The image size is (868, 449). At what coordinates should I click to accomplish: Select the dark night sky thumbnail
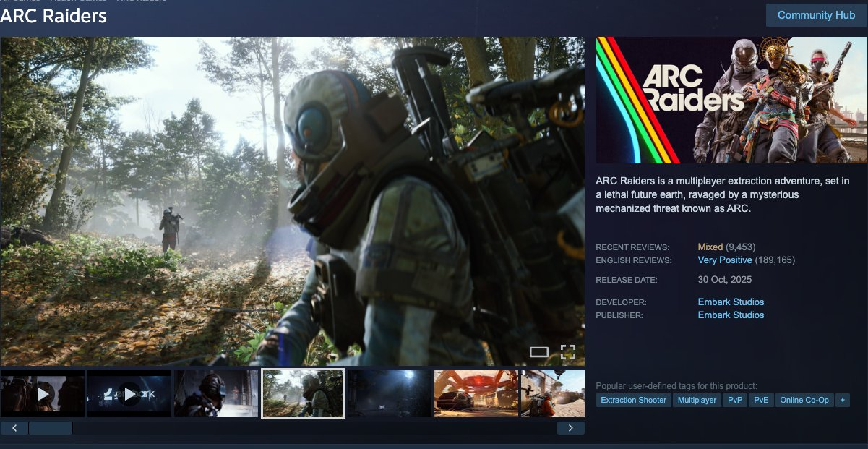click(x=390, y=393)
